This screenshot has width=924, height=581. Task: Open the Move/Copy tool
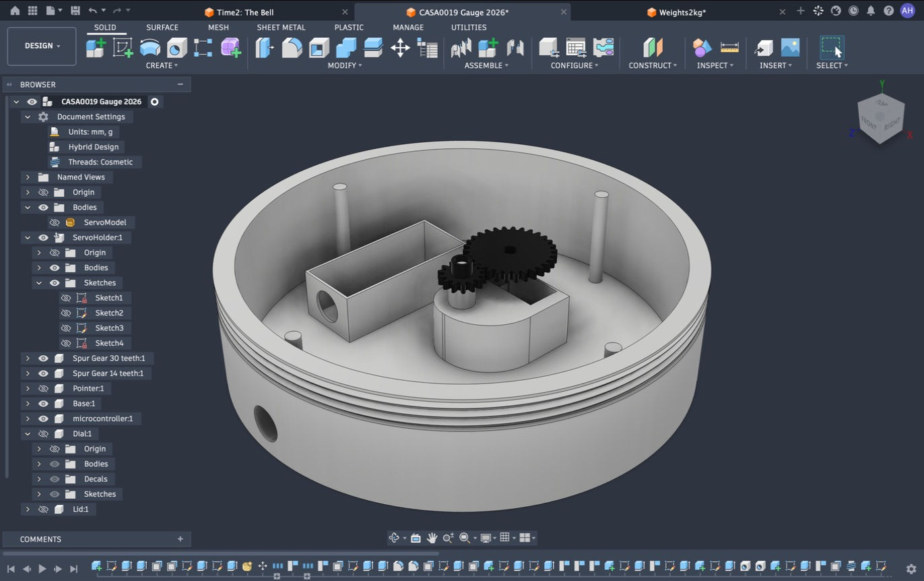click(400, 48)
